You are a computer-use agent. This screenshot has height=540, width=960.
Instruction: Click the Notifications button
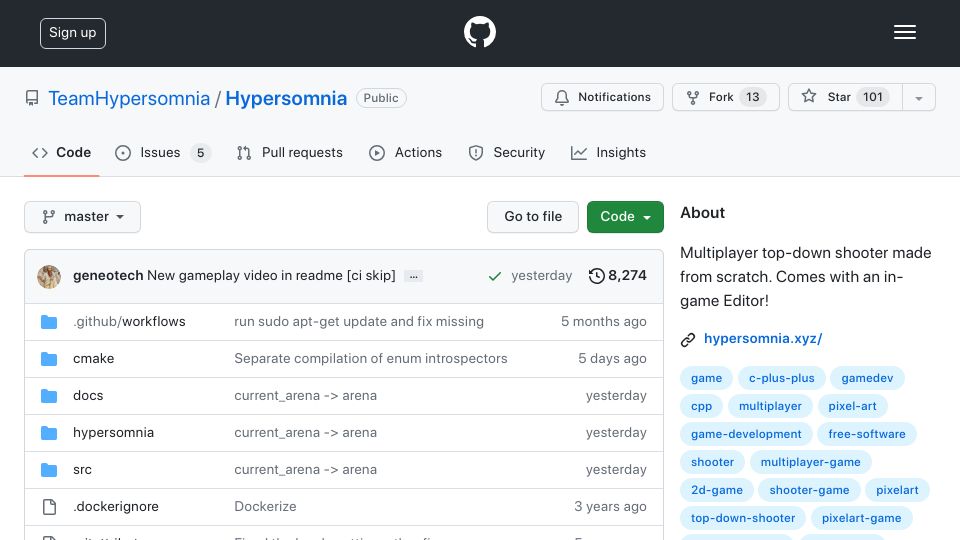pos(602,97)
